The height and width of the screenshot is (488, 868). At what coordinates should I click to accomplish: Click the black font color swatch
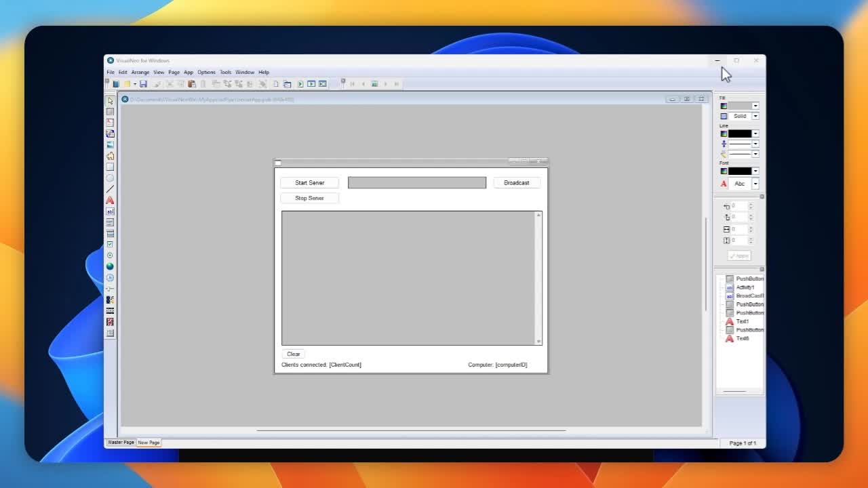point(739,171)
